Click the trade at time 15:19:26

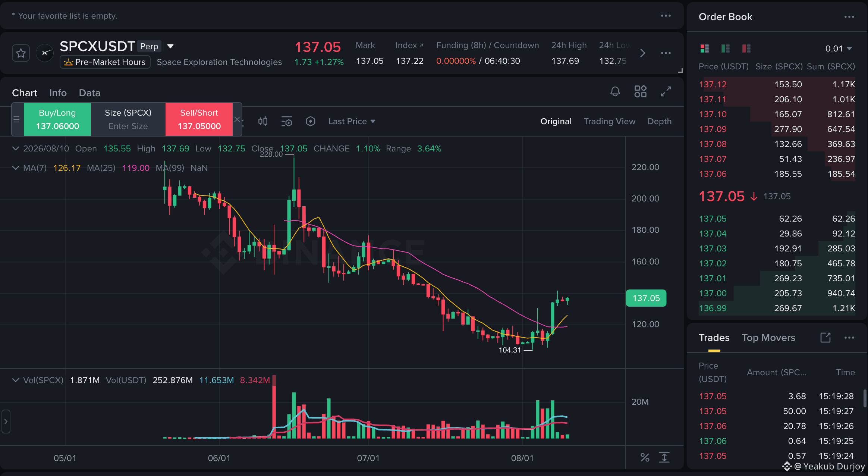[777, 426]
